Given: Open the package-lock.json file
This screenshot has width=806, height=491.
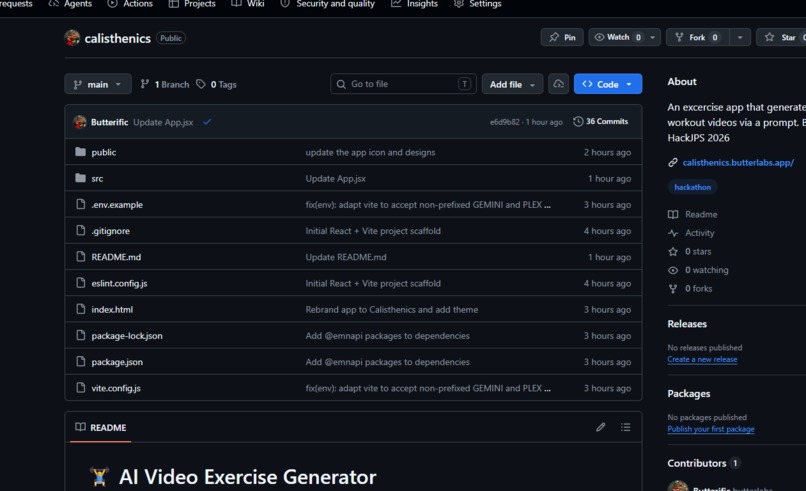Looking at the screenshot, I should [x=127, y=336].
